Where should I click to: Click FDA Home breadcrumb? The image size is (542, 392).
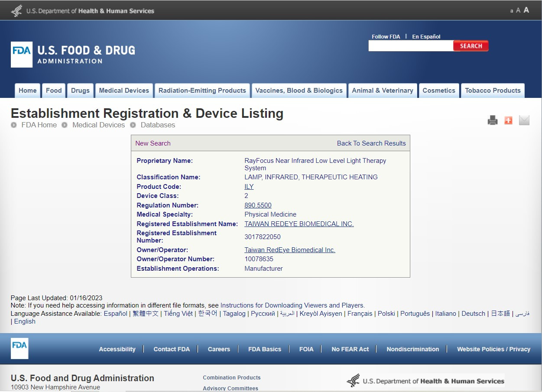[39, 125]
